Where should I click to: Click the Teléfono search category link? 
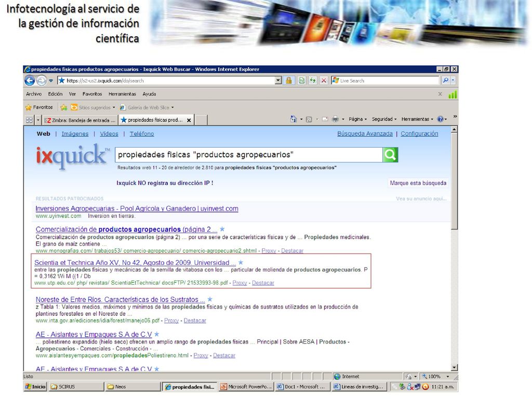point(142,134)
